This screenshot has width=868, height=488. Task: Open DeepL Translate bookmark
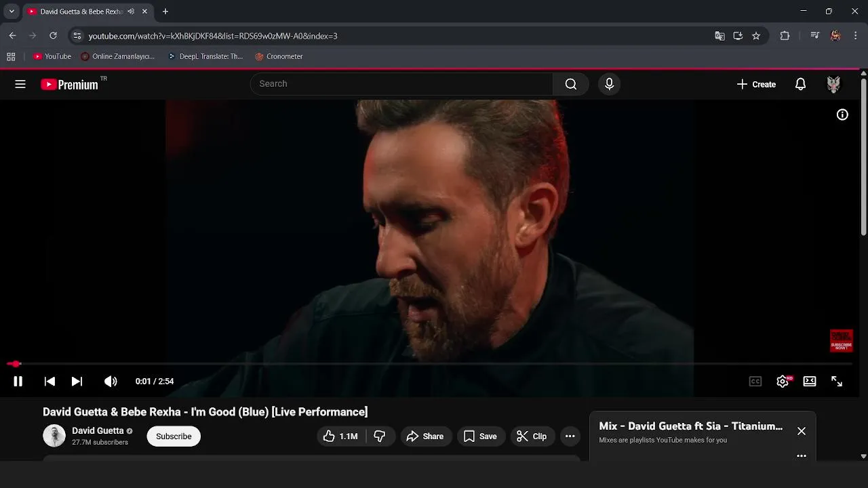pyautogui.click(x=205, y=56)
